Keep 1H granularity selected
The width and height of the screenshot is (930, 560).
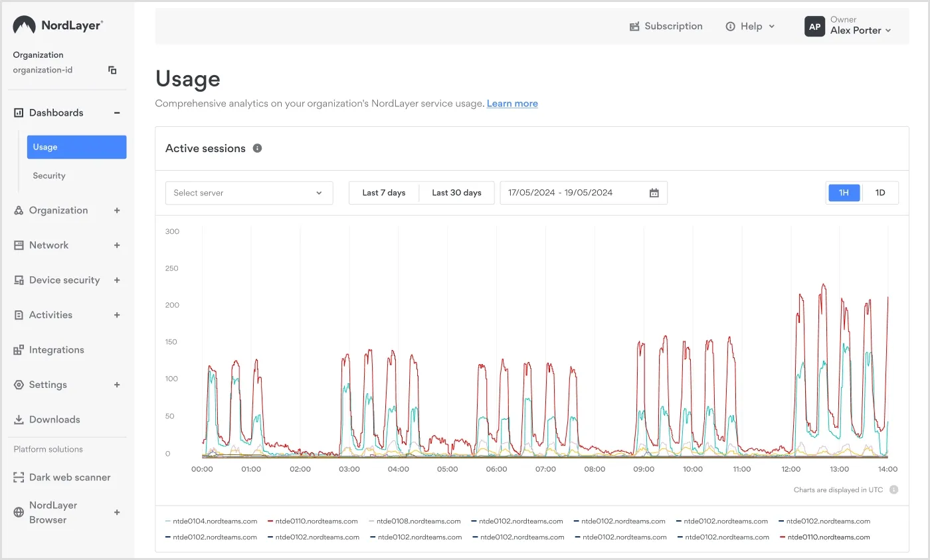point(844,192)
